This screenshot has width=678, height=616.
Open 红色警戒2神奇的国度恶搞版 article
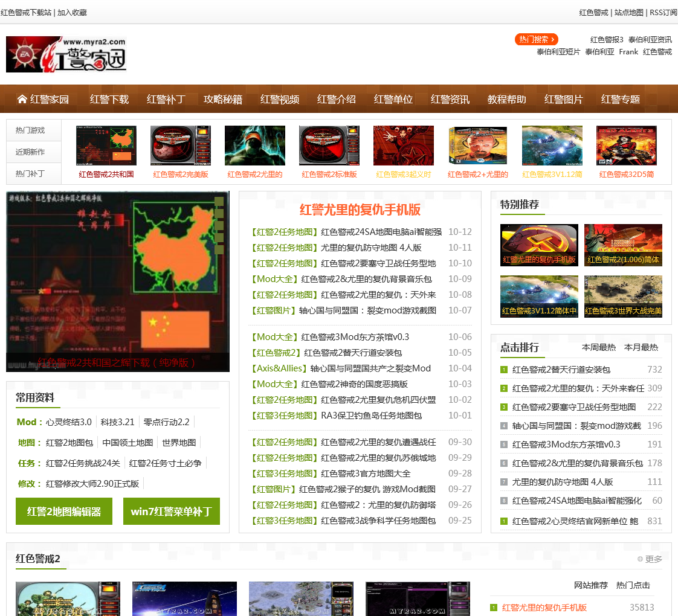(x=354, y=384)
